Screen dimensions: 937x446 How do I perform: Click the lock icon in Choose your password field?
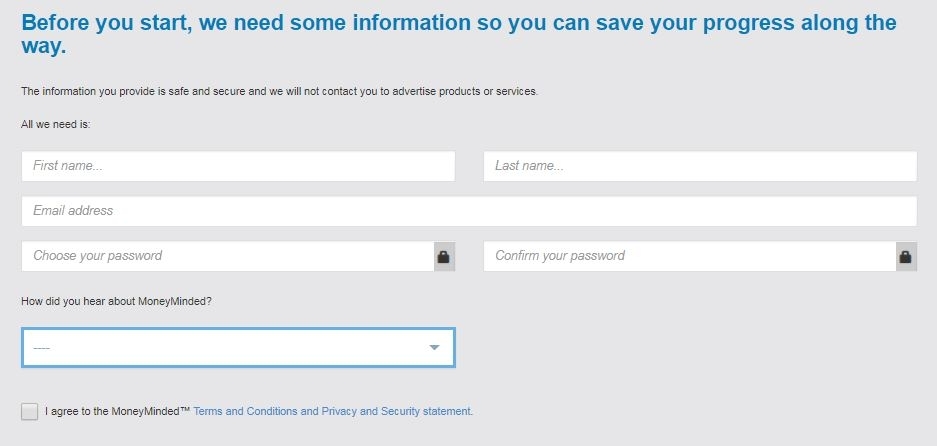(x=443, y=256)
